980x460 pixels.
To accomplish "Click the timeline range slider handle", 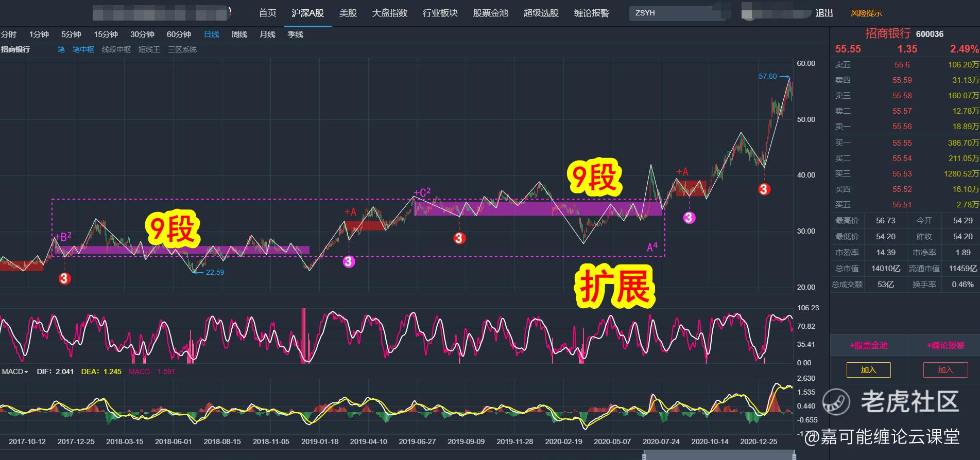I will pyautogui.click(x=718, y=455).
